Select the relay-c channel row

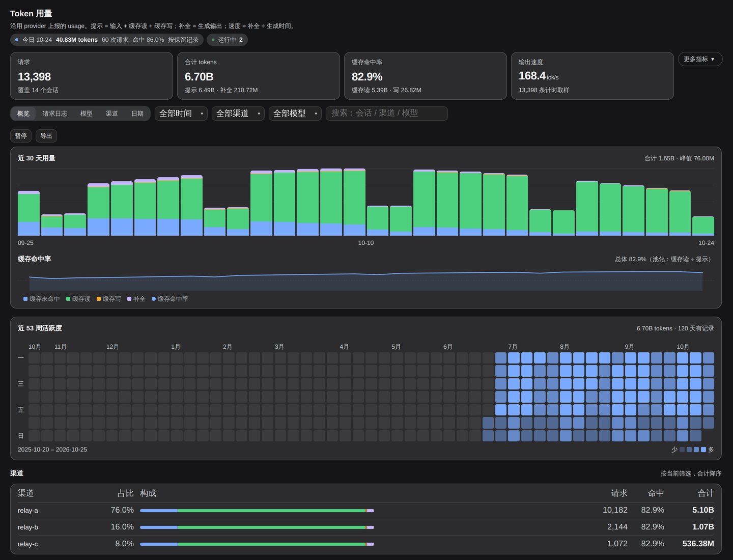pos(366,544)
